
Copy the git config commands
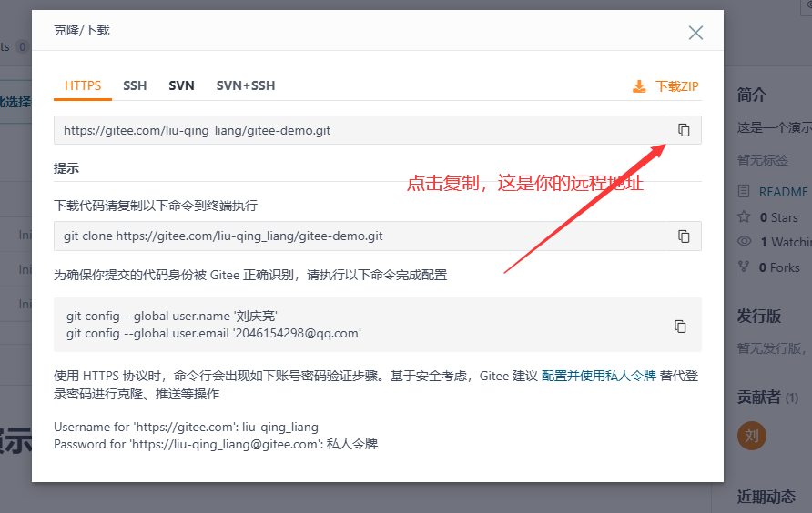680,327
